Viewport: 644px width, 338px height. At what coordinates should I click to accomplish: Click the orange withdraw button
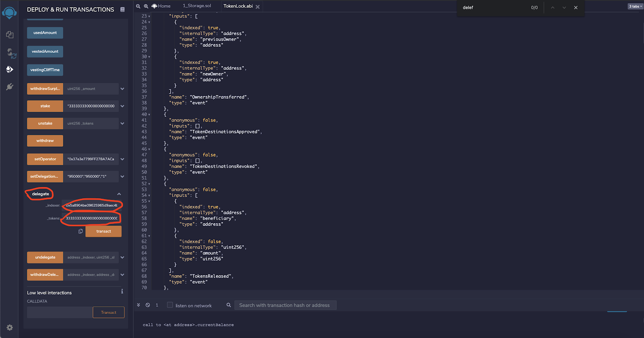pyautogui.click(x=45, y=141)
